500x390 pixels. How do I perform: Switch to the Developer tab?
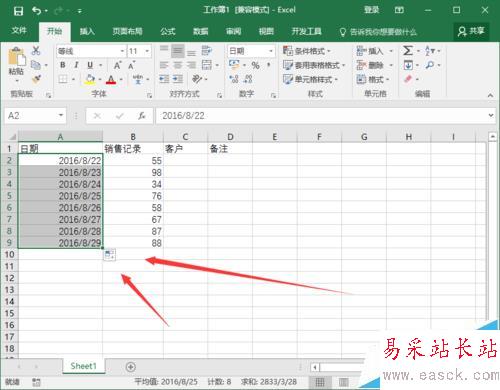[x=307, y=31]
